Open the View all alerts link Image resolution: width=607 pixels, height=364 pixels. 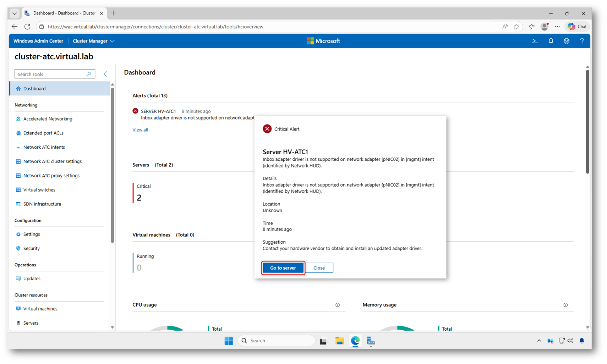pos(140,130)
